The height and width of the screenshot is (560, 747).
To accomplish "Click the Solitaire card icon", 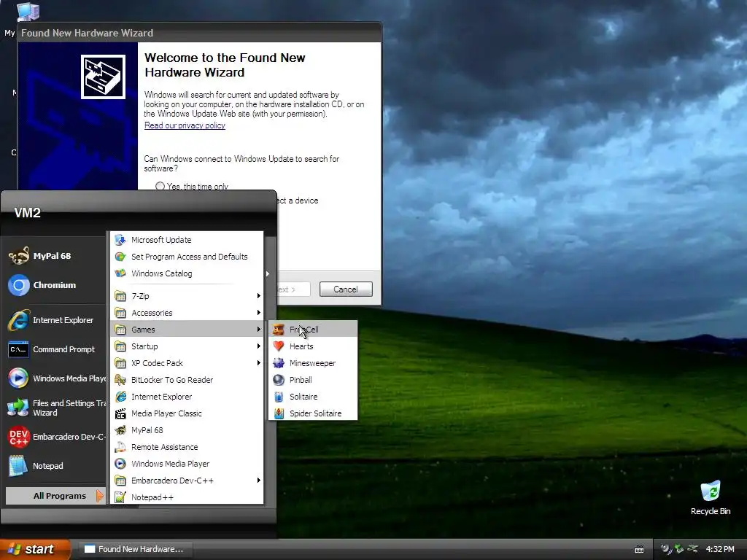I will point(279,397).
